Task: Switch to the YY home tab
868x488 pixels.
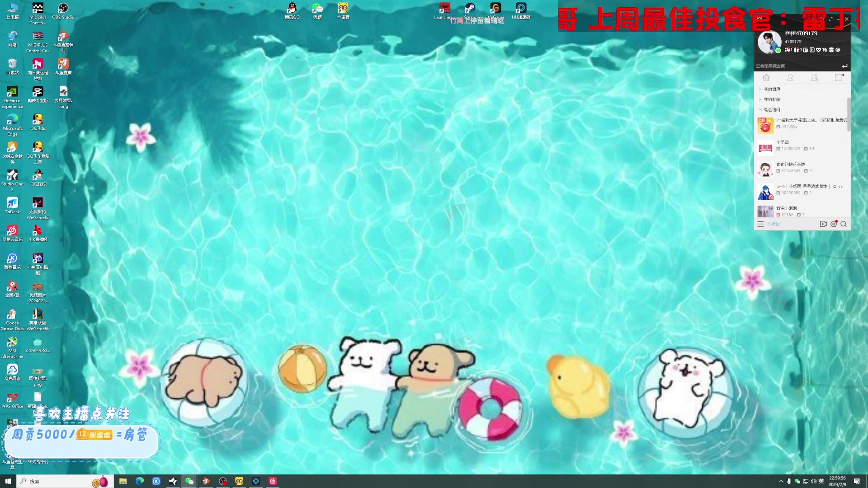Action: pyautogui.click(x=766, y=78)
